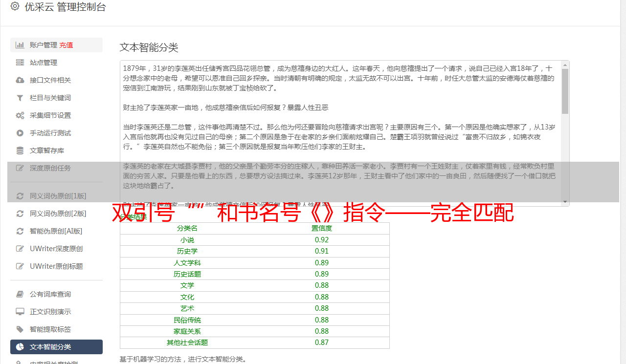Click the filter funnel icon for 栏目与关键词
The image size is (626, 364).
pos(20,98)
